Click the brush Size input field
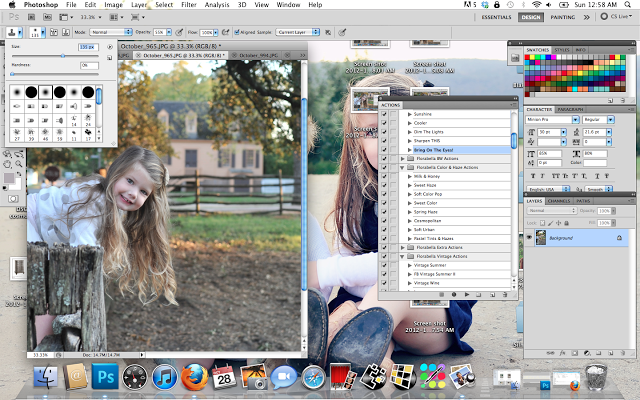Viewport: 640px width, 400px height. click(88, 47)
